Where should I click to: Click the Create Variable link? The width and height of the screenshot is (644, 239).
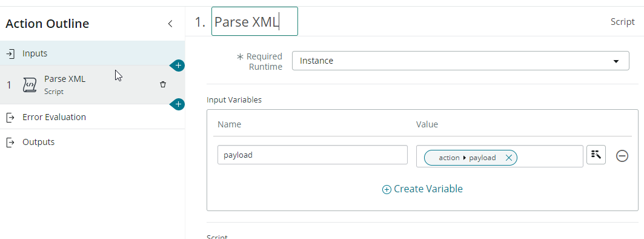point(423,189)
